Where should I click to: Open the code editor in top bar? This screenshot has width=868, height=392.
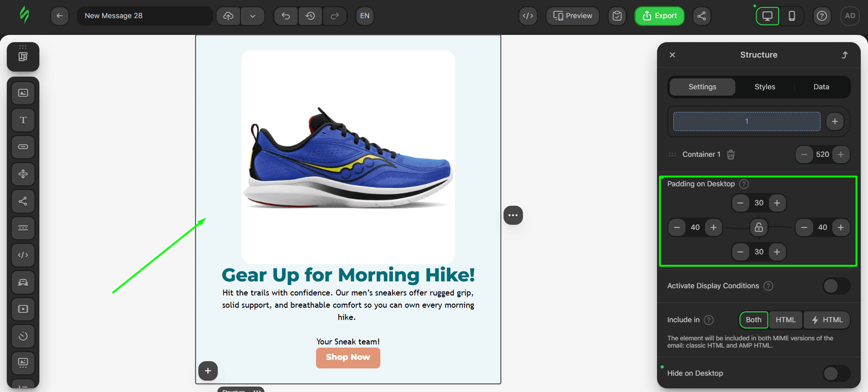[x=528, y=16]
